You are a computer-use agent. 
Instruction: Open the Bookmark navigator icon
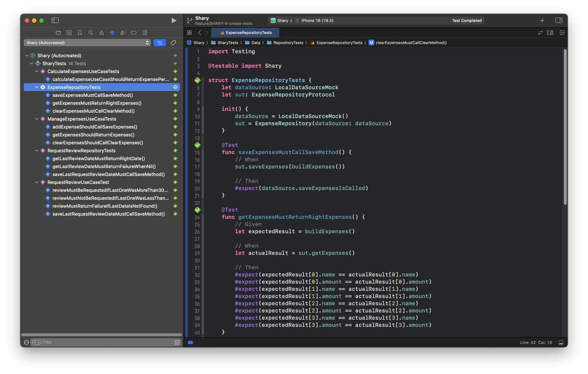tap(80, 33)
